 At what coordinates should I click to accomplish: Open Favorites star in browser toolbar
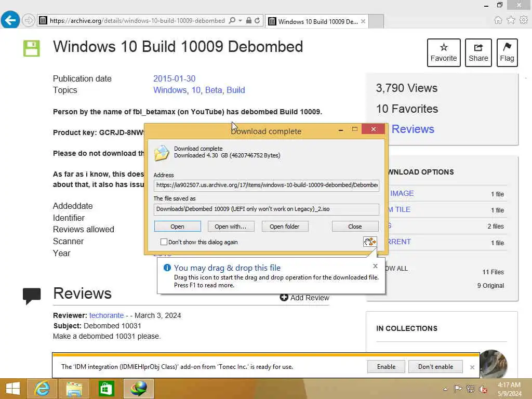tap(511, 20)
